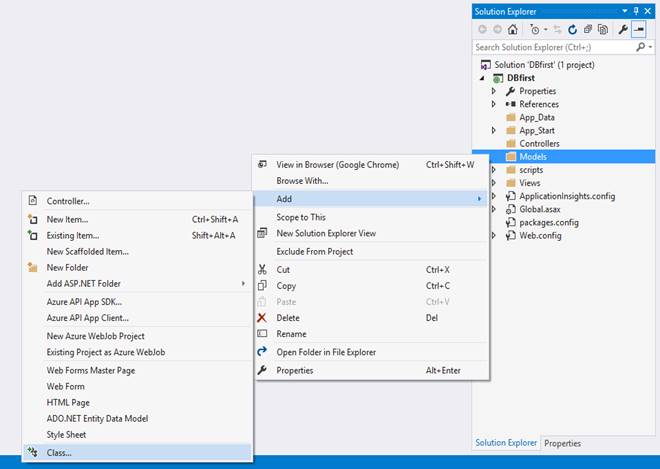Screen dimensions: 660x469
Task: Click the DBfirst project icon
Action: 498,78
